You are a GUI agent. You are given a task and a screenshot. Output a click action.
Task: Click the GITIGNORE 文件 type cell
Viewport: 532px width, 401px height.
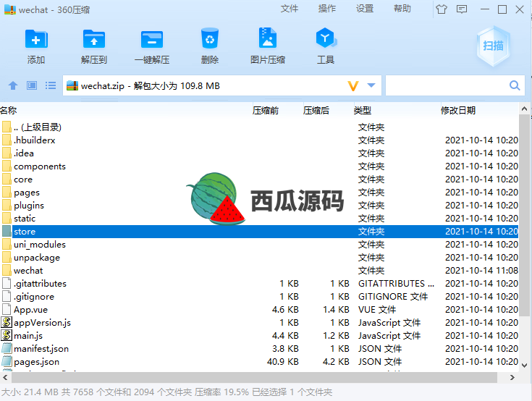pos(393,297)
